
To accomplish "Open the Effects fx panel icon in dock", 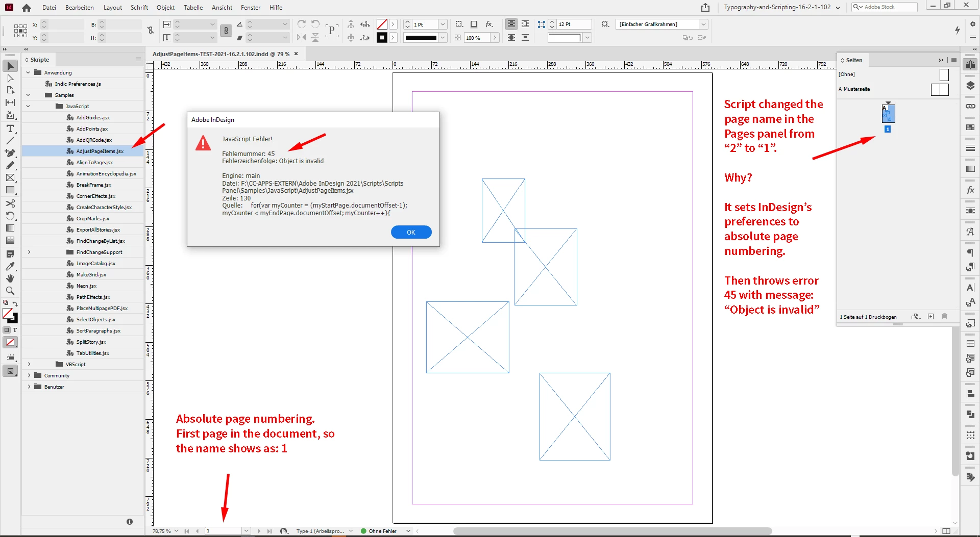I will 970,190.
